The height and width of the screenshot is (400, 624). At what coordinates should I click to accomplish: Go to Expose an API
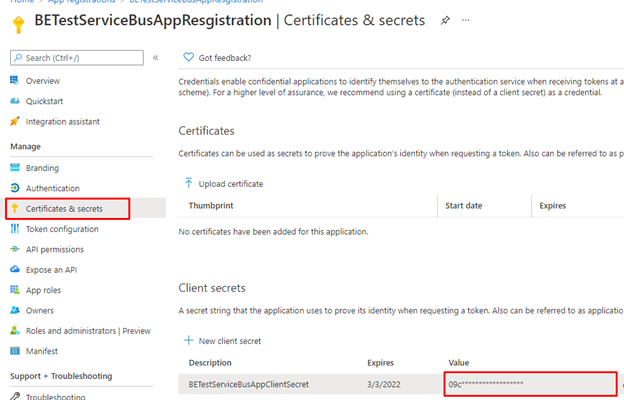[x=51, y=269]
